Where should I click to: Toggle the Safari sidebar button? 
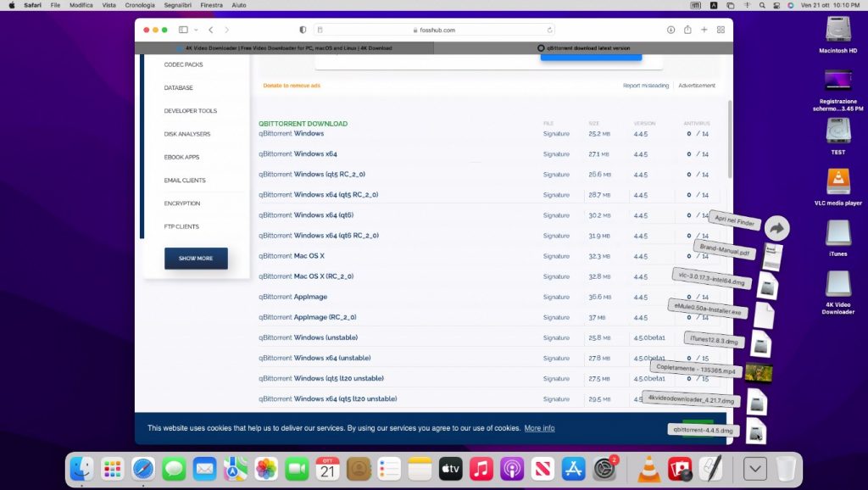[182, 30]
